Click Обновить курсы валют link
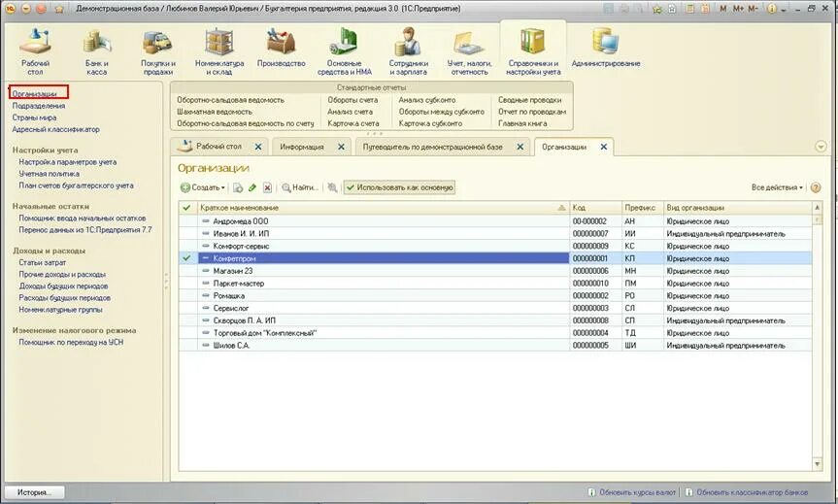 tap(637, 492)
